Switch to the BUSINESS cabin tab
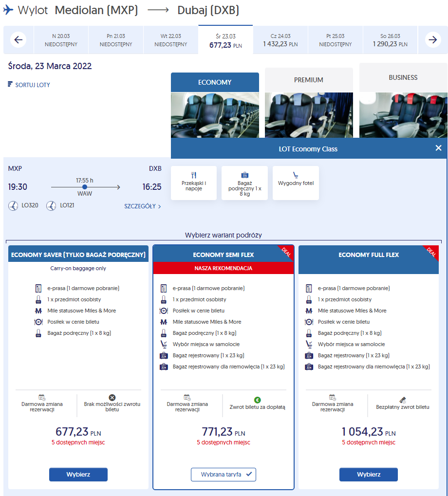The height and width of the screenshot is (496, 448). [x=403, y=77]
